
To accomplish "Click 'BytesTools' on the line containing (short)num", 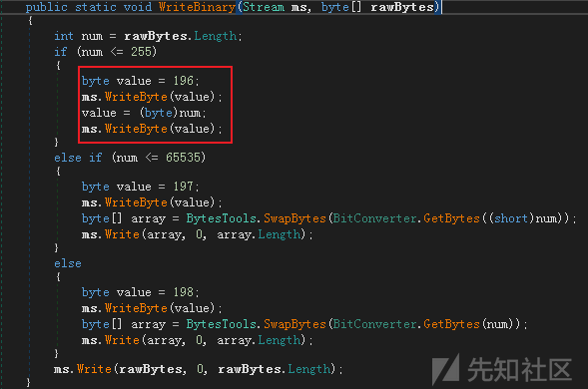I will tap(221, 218).
